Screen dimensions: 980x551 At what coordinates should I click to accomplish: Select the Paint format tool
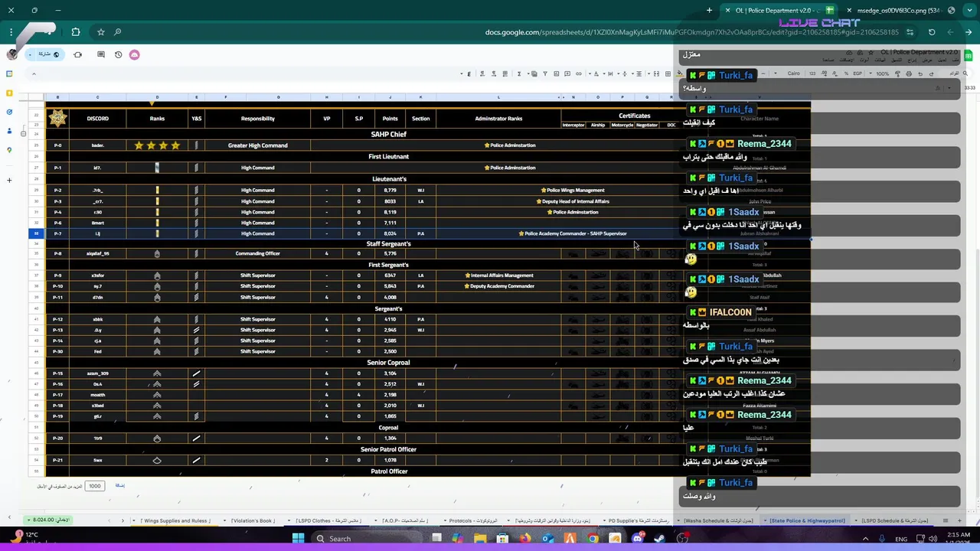coord(897,73)
